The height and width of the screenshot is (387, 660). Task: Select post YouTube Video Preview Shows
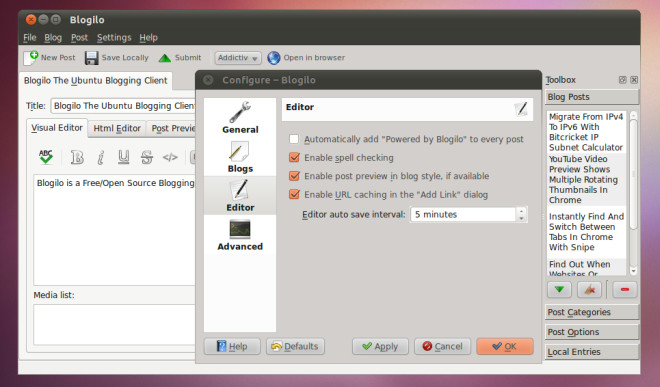(586, 179)
